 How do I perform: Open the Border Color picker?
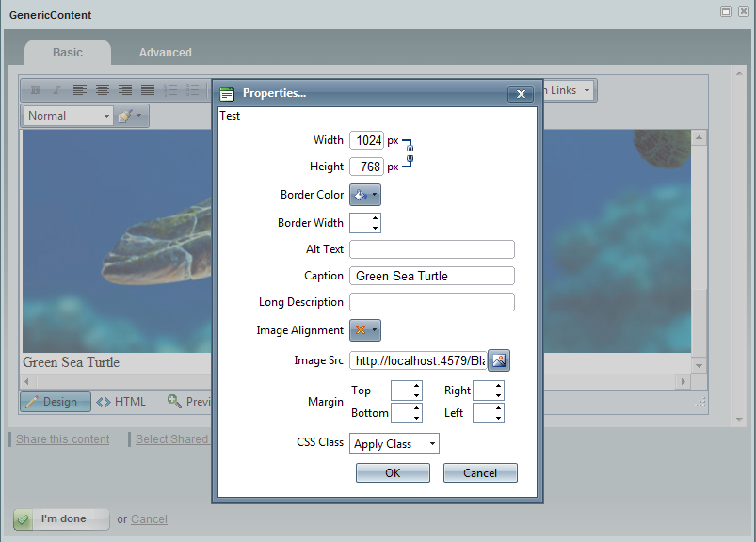(365, 195)
